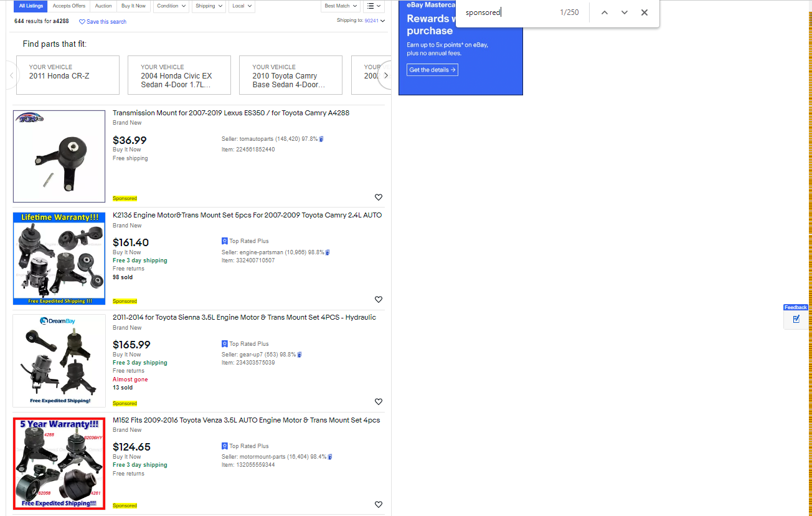
Task: Click Almost gone label
Action: pos(130,380)
